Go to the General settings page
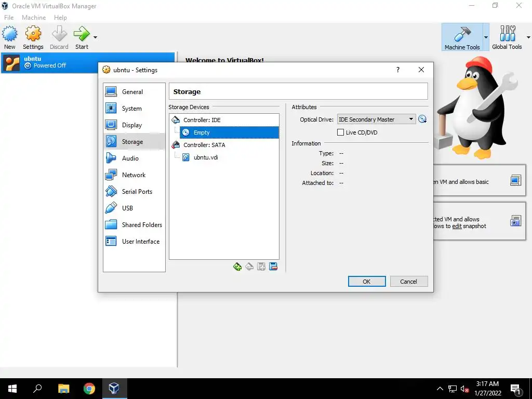Image resolution: width=532 pixels, height=399 pixels. click(134, 91)
